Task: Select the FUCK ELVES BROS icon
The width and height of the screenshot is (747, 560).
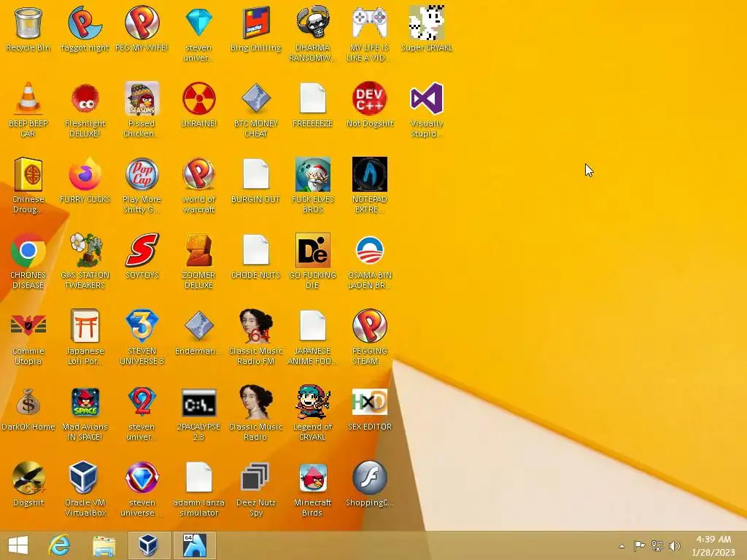Action: coord(312,174)
